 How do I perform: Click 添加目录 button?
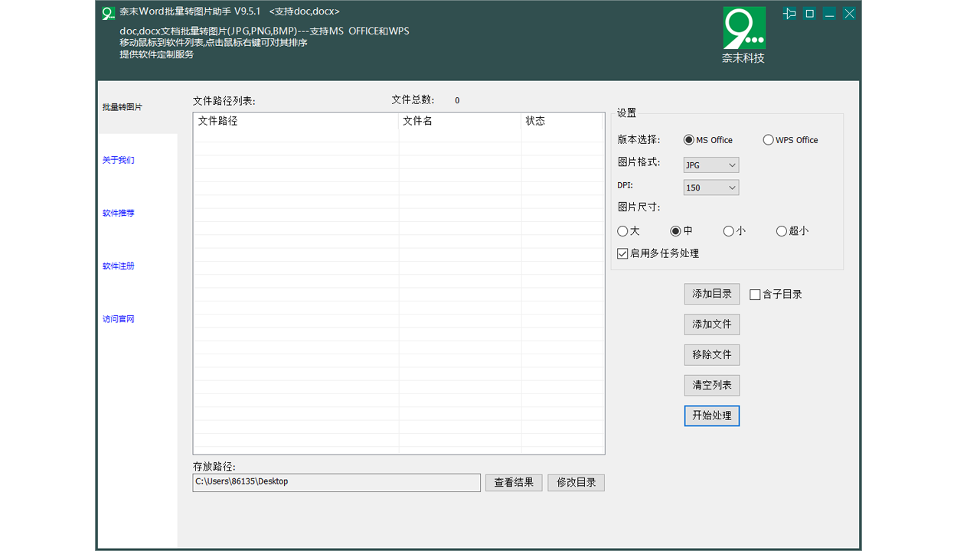point(712,294)
